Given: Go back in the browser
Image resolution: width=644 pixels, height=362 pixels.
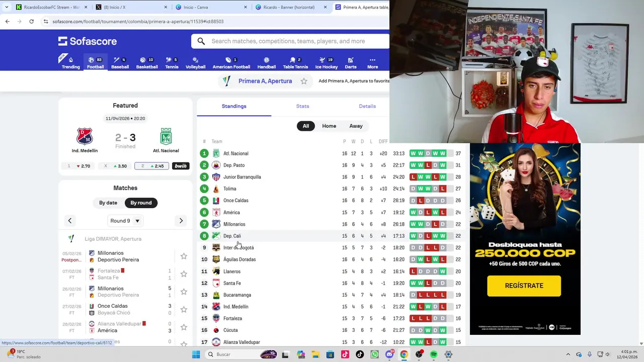Looking at the screenshot, I should point(7,22).
